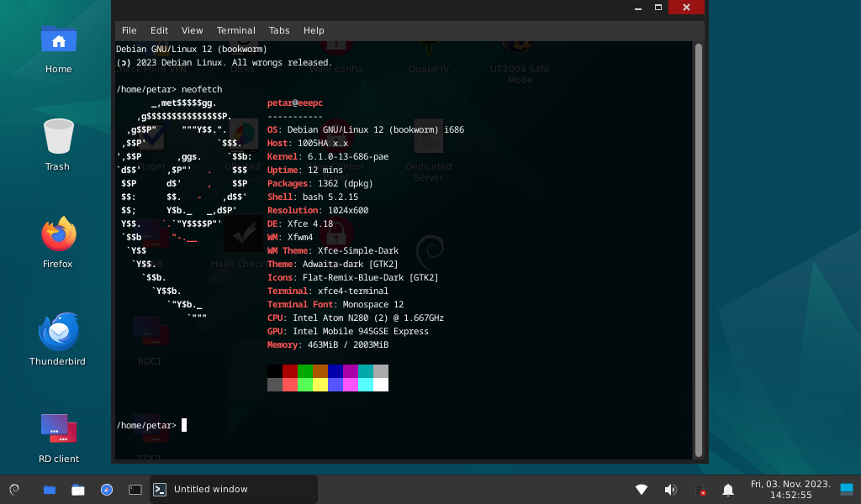Maximize the terminal window

(658, 8)
